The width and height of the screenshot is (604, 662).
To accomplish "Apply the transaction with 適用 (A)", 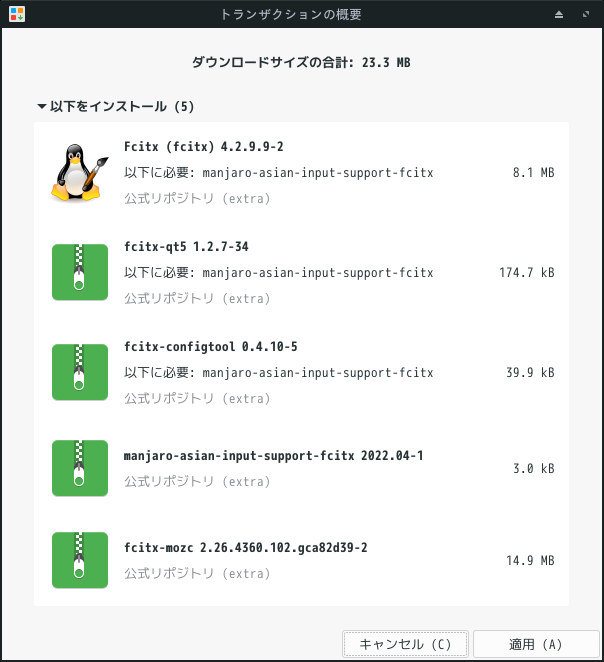I will pyautogui.click(x=536, y=644).
